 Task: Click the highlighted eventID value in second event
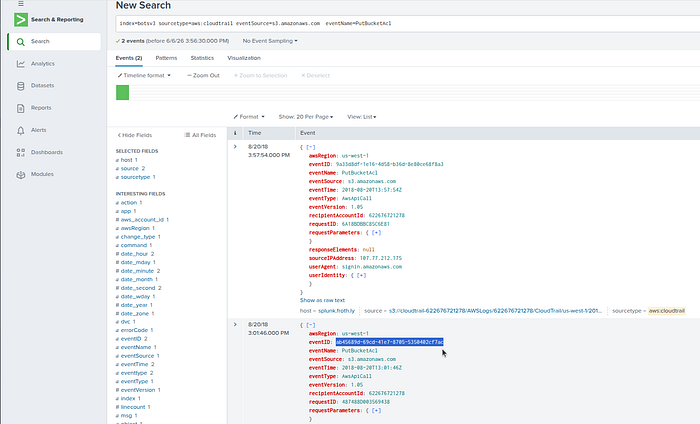click(389, 342)
